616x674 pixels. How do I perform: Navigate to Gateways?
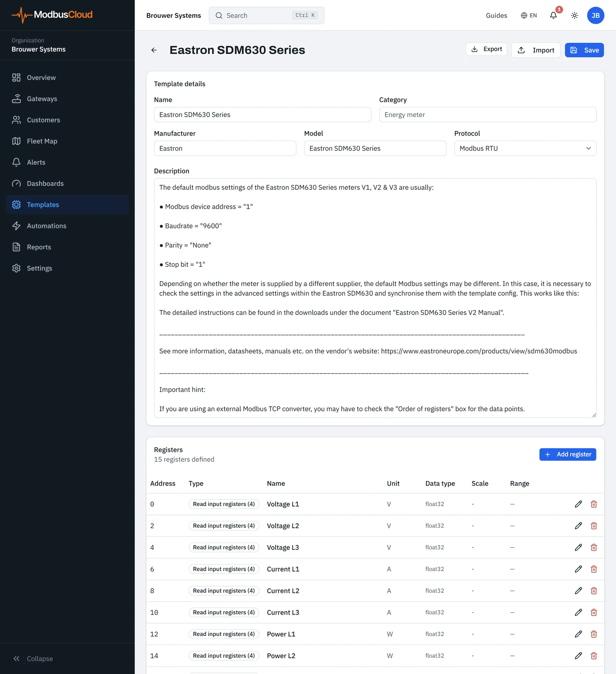[x=67, y=99]
